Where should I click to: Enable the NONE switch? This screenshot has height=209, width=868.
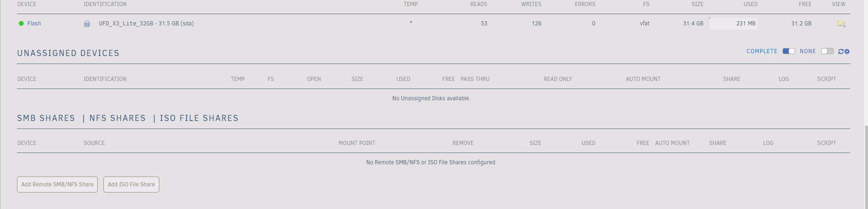click(x=827, y=51)
